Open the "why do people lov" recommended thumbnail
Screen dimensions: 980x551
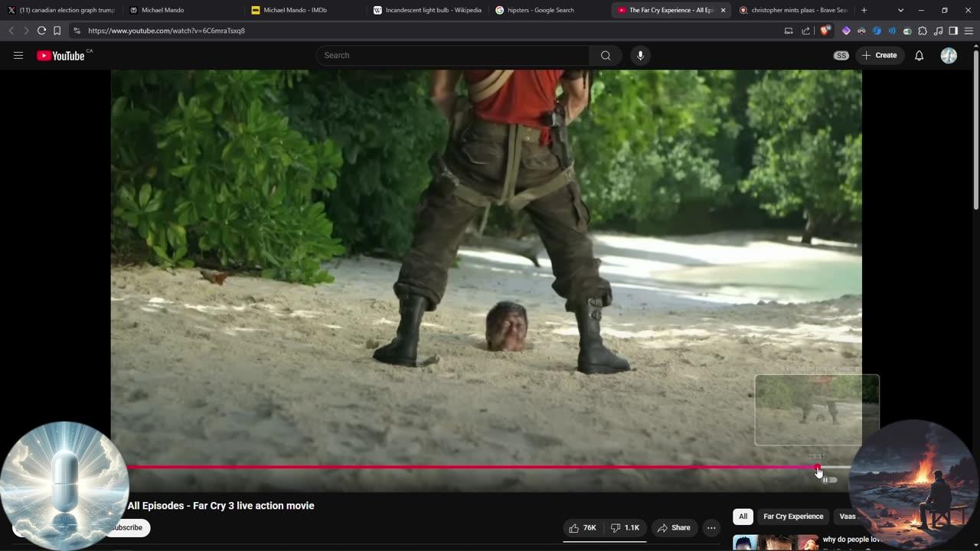776,543
